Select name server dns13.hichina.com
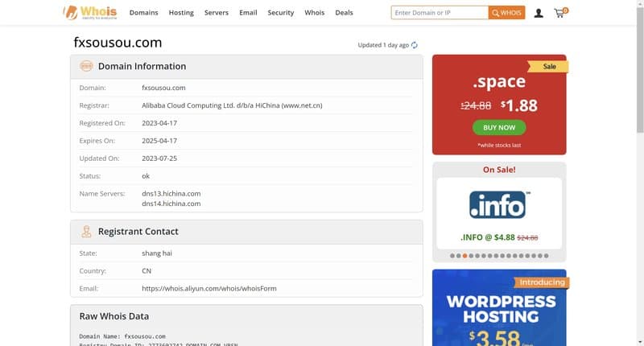Screen dimensions: 644x346 171,193
